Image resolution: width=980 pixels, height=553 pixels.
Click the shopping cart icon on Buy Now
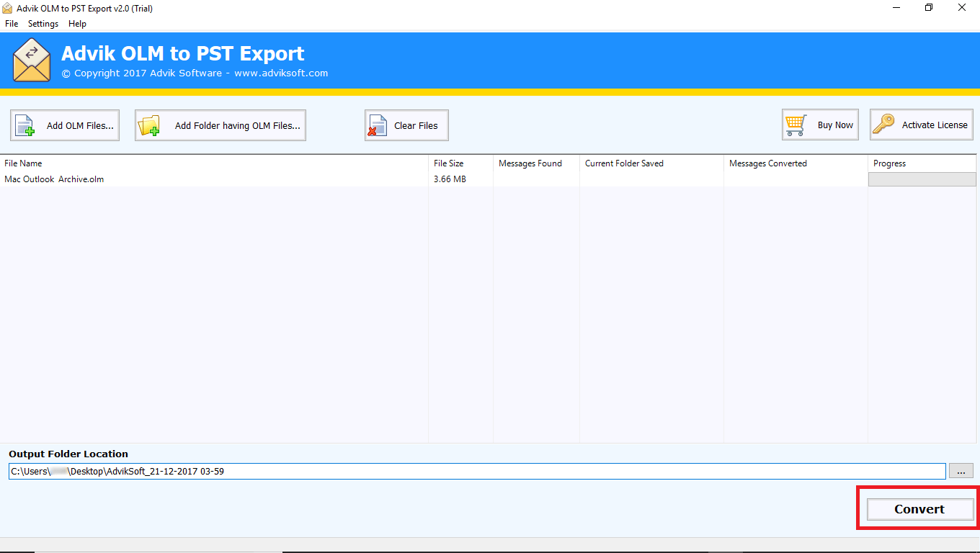pos(796,125)
